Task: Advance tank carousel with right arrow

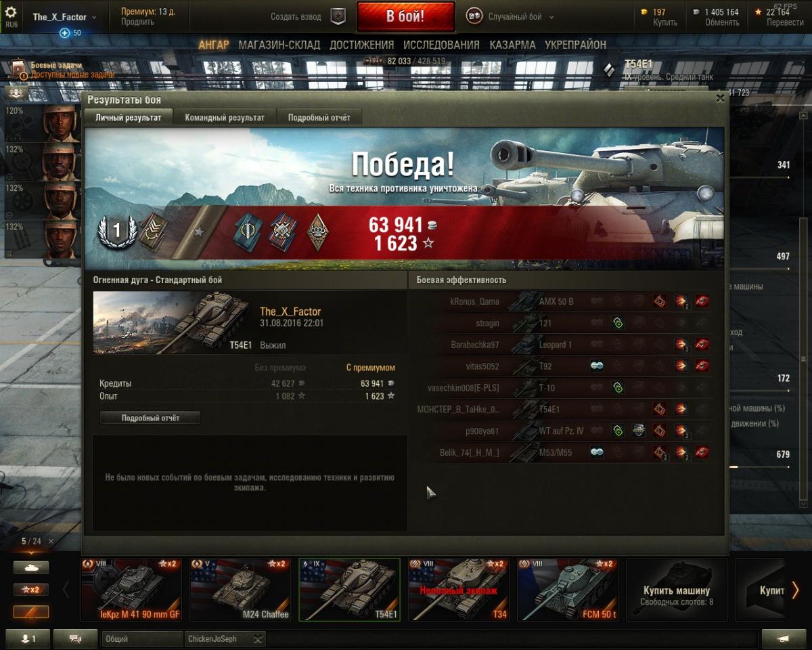Action: [795, 590]
